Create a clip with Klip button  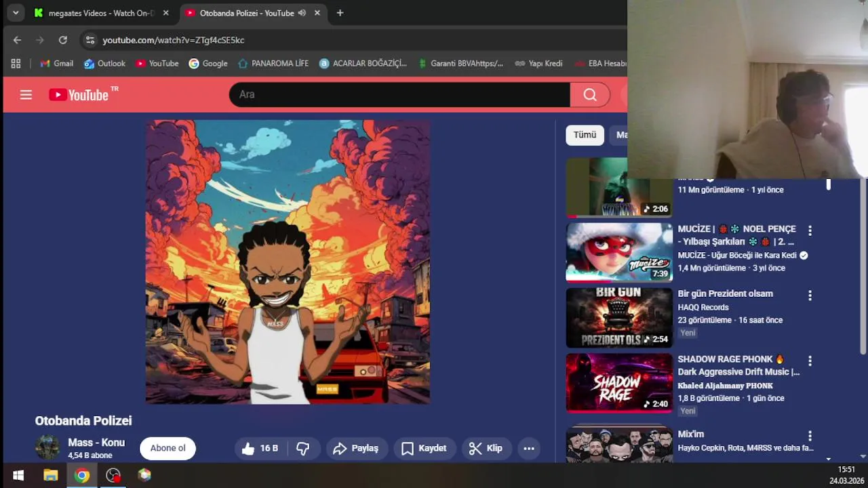click(x=486, y=448)
